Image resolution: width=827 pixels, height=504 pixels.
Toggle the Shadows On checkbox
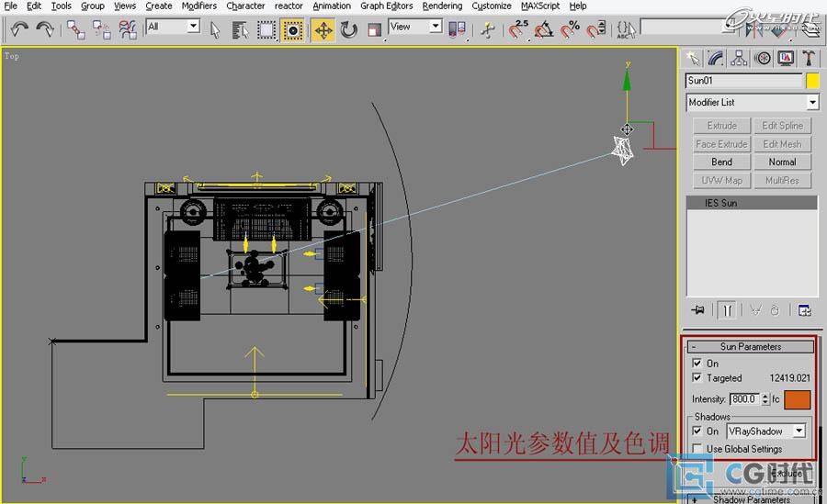(x=697, y=431)
